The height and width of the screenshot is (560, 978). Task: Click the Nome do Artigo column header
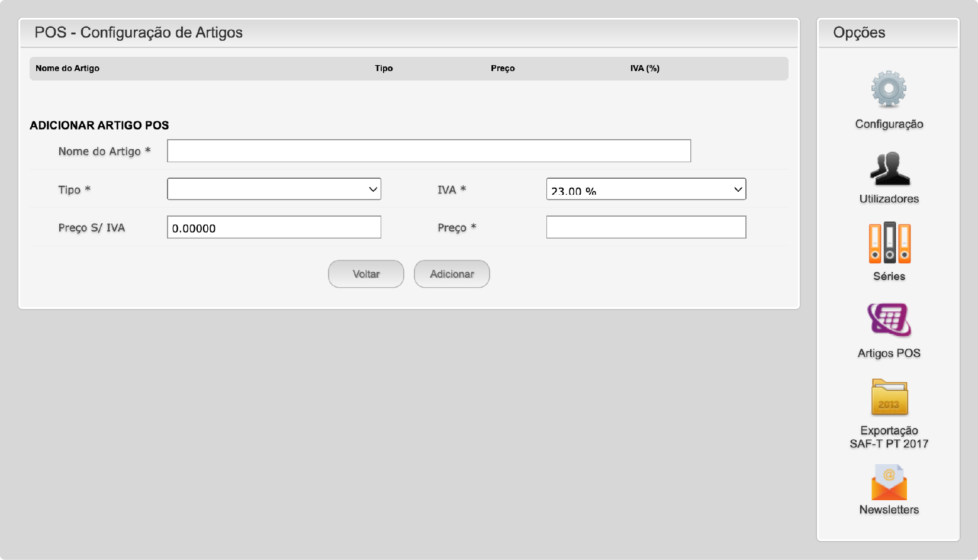[67, 69]
